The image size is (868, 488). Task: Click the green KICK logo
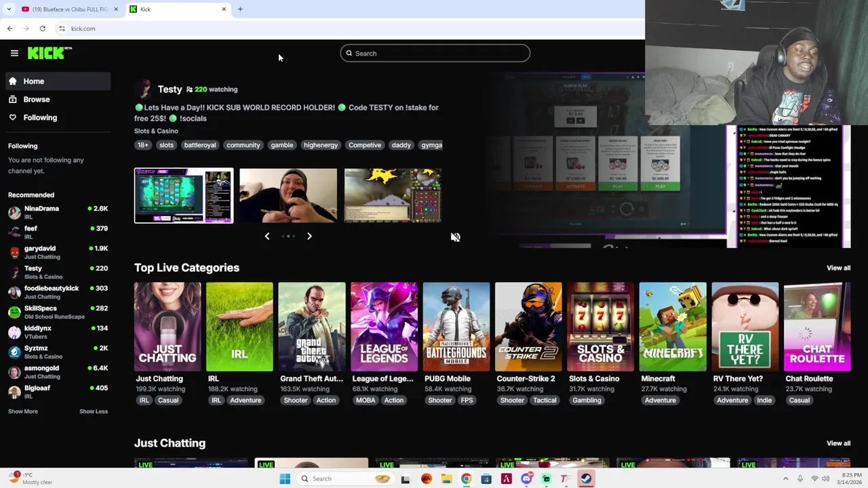point(50,53)
